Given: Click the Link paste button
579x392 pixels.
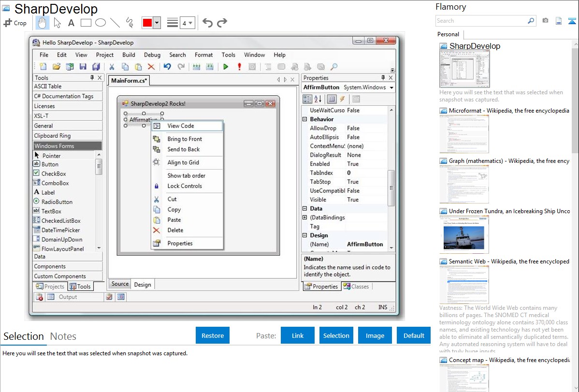Looking at the screenshot, I should [x=298, y=335].
